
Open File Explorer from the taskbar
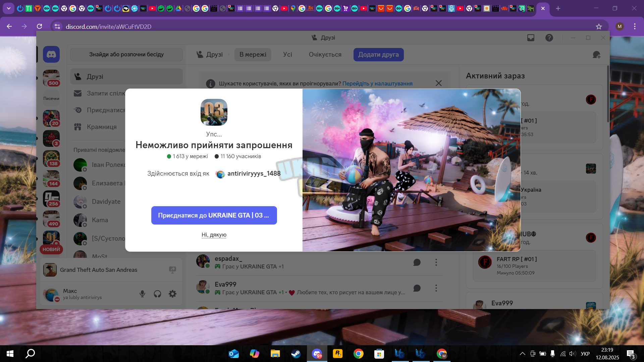[x=275, y=354]
